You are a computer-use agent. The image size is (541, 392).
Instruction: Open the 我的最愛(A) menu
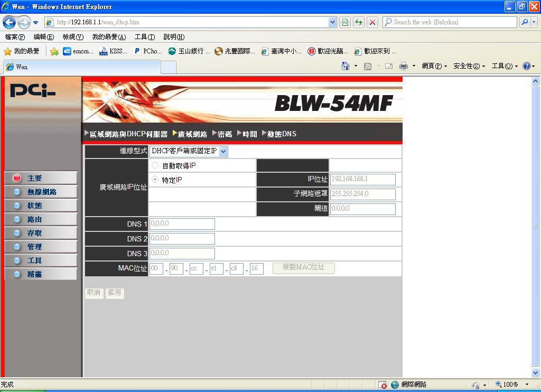pyautogui.click(x=109, y=37)
